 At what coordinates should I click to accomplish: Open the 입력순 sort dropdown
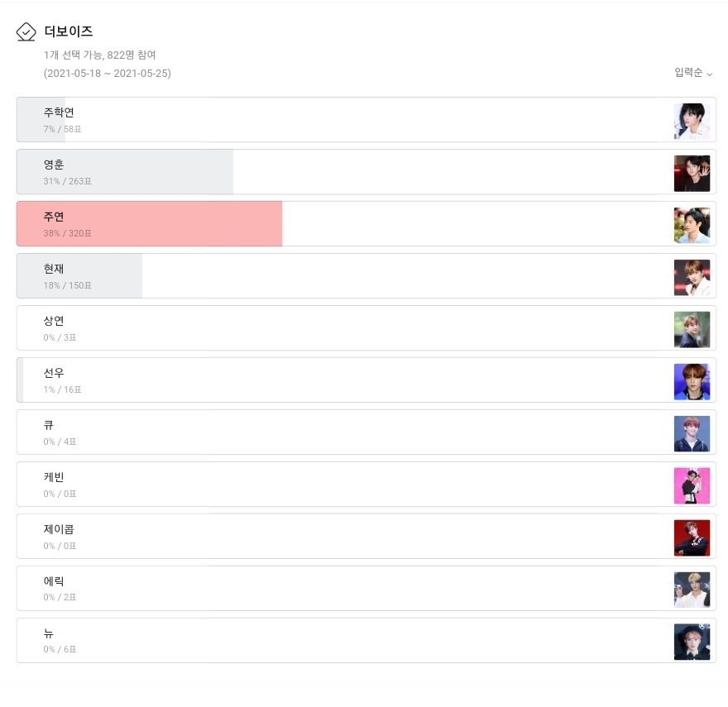point(693,73)
